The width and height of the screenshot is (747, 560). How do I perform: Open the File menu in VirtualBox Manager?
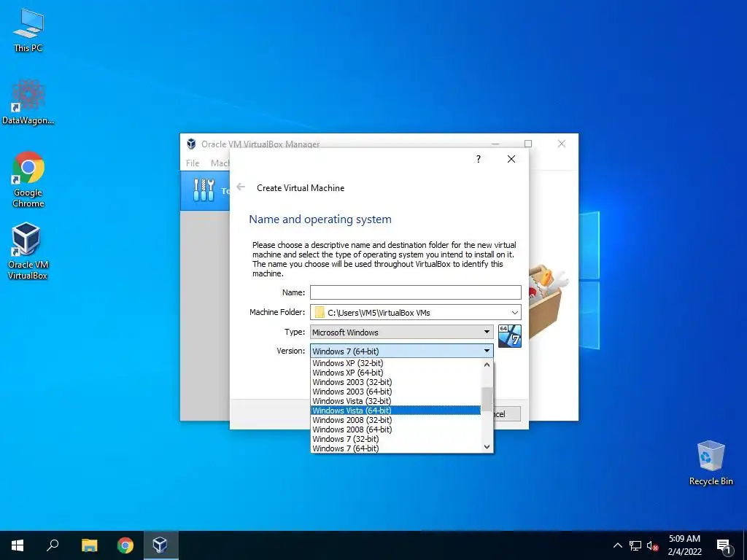point(193,163)
